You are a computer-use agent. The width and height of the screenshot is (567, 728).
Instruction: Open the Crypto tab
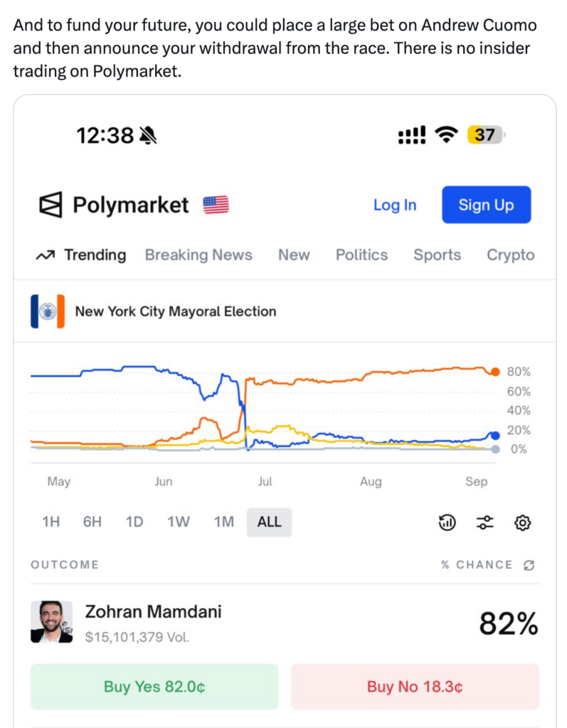coord(510,255)
